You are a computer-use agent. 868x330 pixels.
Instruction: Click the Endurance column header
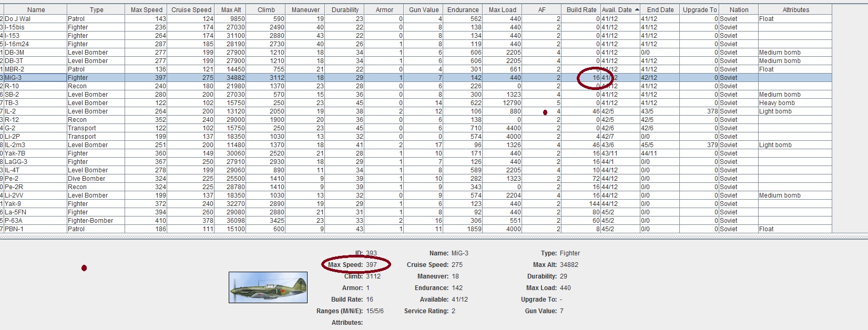pyautogui.click(x=463, y=9)
